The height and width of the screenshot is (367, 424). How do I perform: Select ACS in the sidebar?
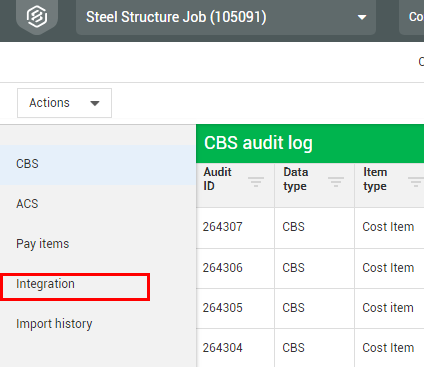click(x=98, y=204)
